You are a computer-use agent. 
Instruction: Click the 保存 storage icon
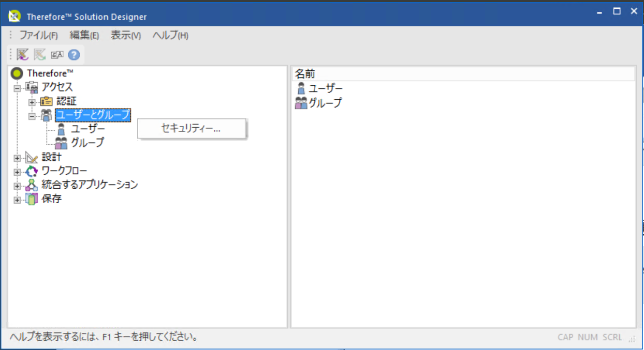32,199
